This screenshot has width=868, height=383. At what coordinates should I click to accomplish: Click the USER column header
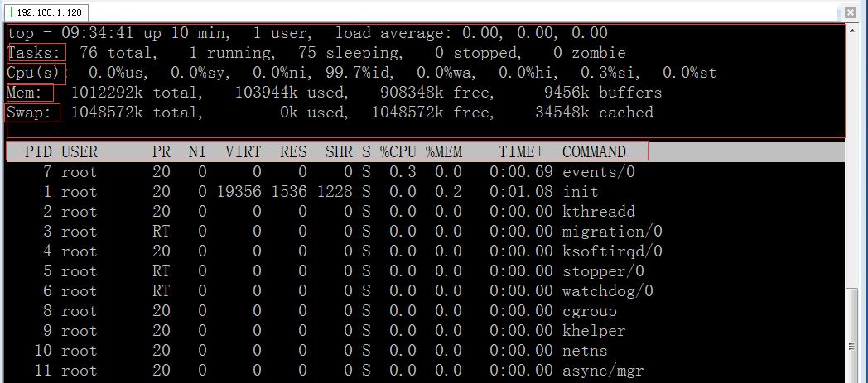(x=80, y=152)
